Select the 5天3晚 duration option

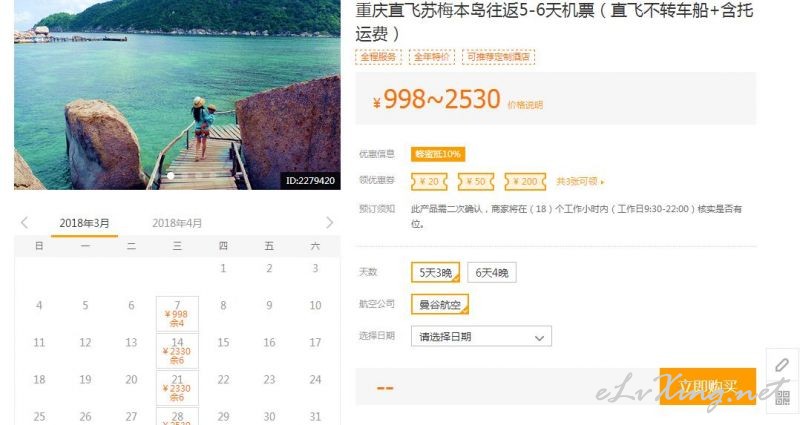435,272
